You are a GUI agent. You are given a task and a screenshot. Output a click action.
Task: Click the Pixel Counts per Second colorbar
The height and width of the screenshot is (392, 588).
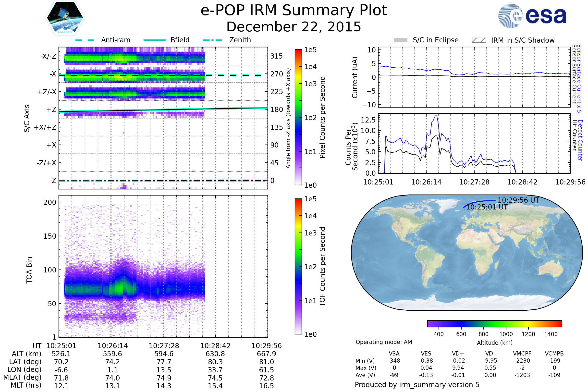(x=298, y=117)
